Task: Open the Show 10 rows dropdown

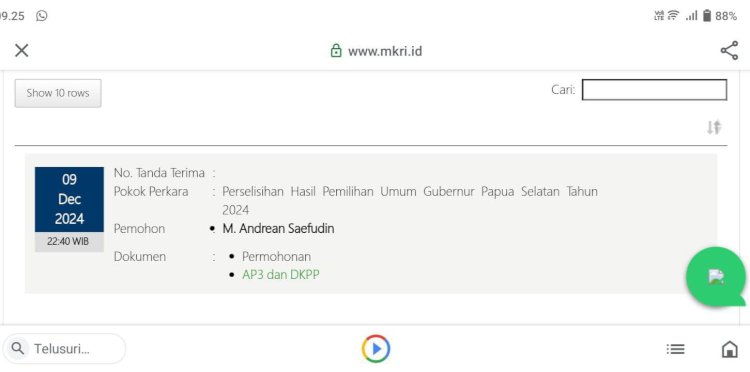Action: (x=58, y=93)
